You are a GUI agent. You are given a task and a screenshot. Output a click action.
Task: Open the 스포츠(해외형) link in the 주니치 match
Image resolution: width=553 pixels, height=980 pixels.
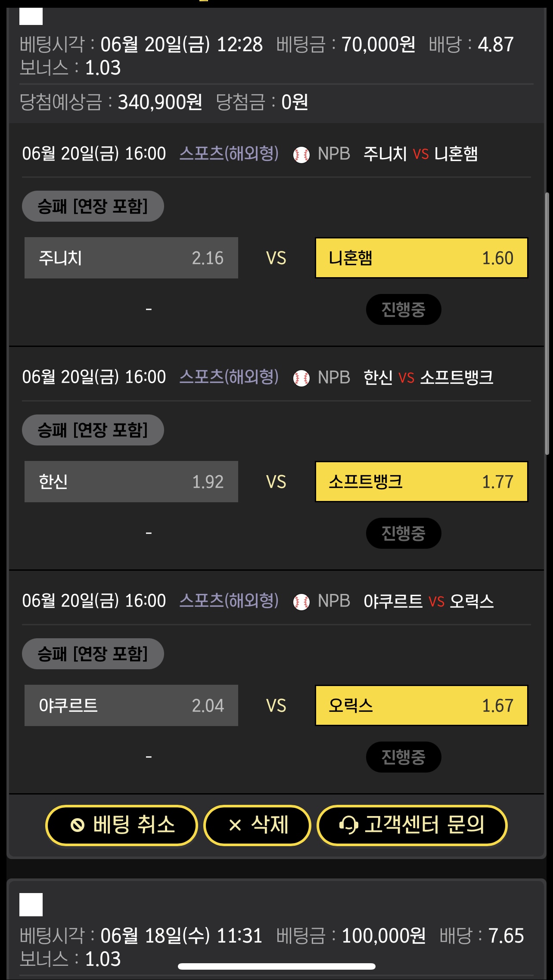pos(229,154)
